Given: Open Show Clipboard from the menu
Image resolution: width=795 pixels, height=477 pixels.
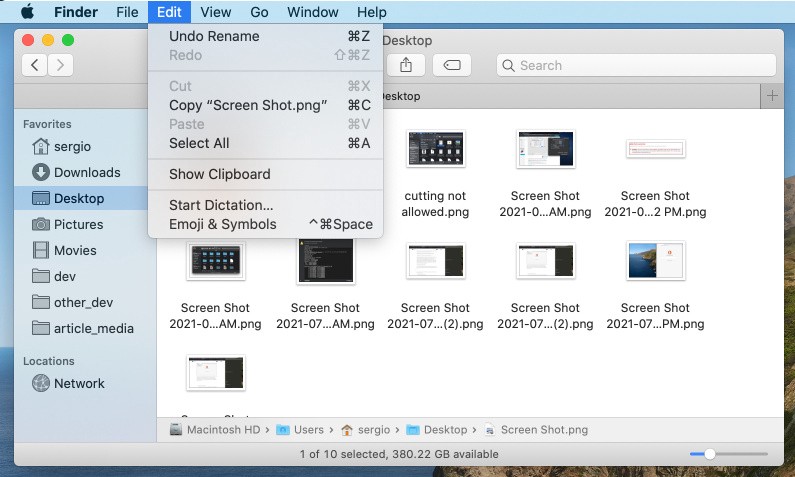Looking at the screenshot, I should click(x=219, y=174).
